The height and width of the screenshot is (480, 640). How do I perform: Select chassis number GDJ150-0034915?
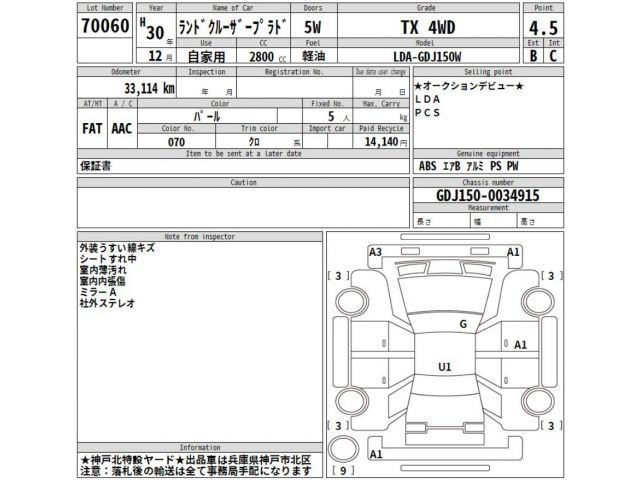click(488, 196)
